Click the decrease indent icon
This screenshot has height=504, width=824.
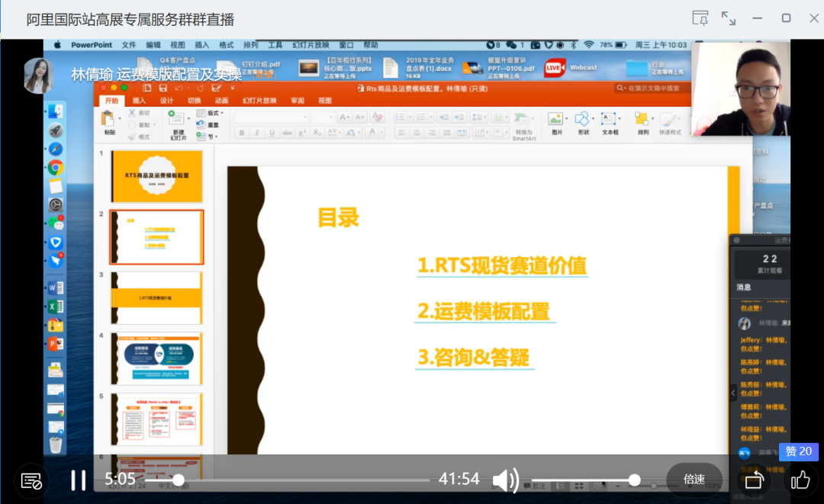point(443,117)
